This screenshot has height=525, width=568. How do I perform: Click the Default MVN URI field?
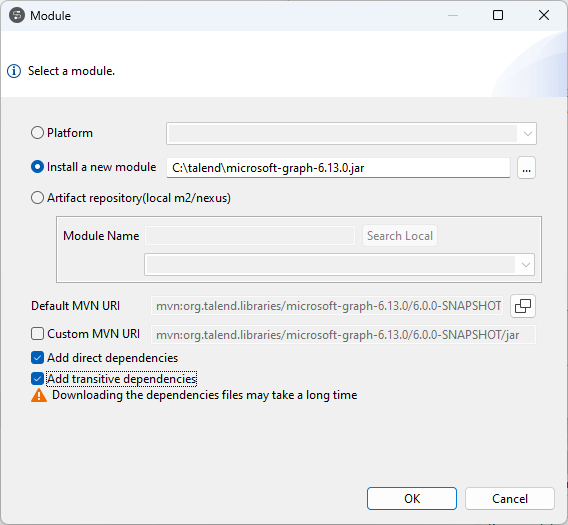point(327,306)
